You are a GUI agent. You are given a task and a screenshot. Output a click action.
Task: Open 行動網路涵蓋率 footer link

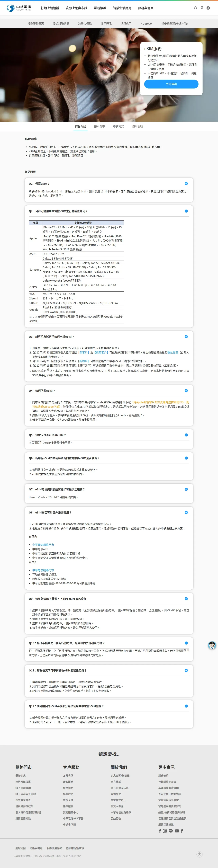point(167,782)
